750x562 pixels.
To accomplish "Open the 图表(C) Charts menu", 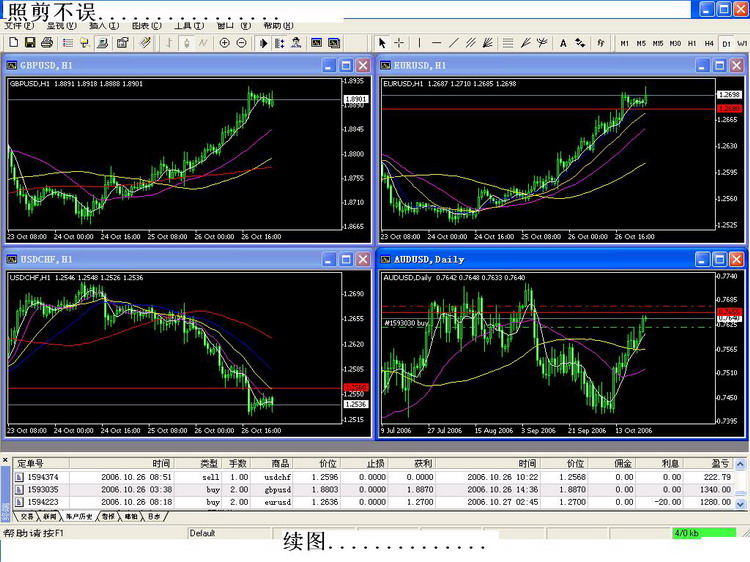I will click(x=146, y=25).
